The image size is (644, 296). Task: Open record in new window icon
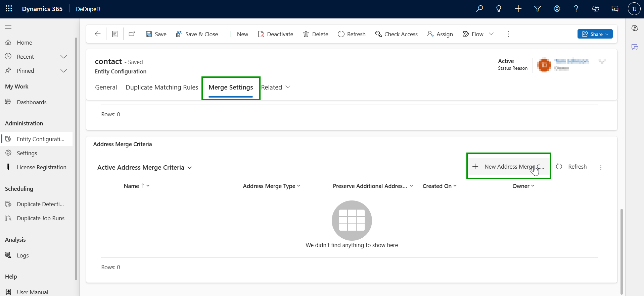coord(132,34)
